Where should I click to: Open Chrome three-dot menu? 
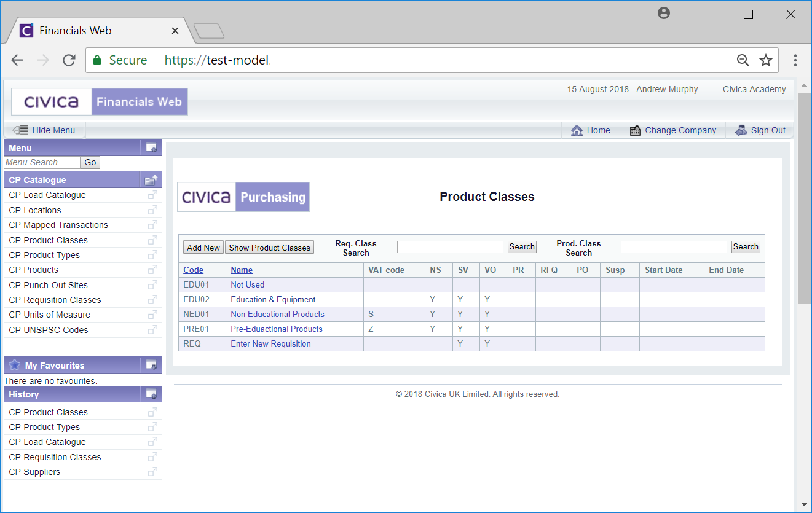[x=795, y=60]
